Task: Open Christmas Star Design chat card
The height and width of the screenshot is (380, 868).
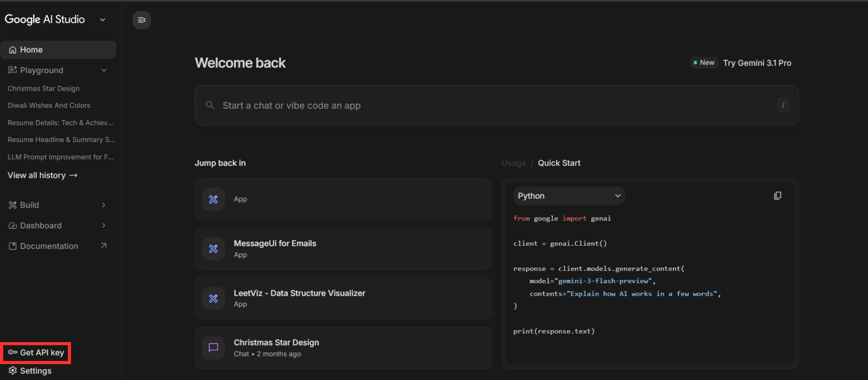Action: click(x=343, y=348)
